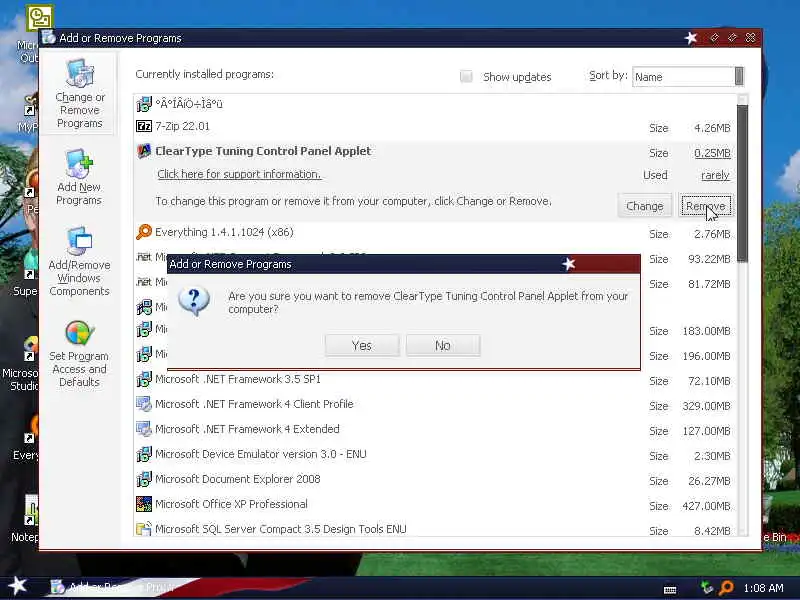Select ClearType Tuning Control Panel Applet icon
800x600 pixels.
point(144,151)
